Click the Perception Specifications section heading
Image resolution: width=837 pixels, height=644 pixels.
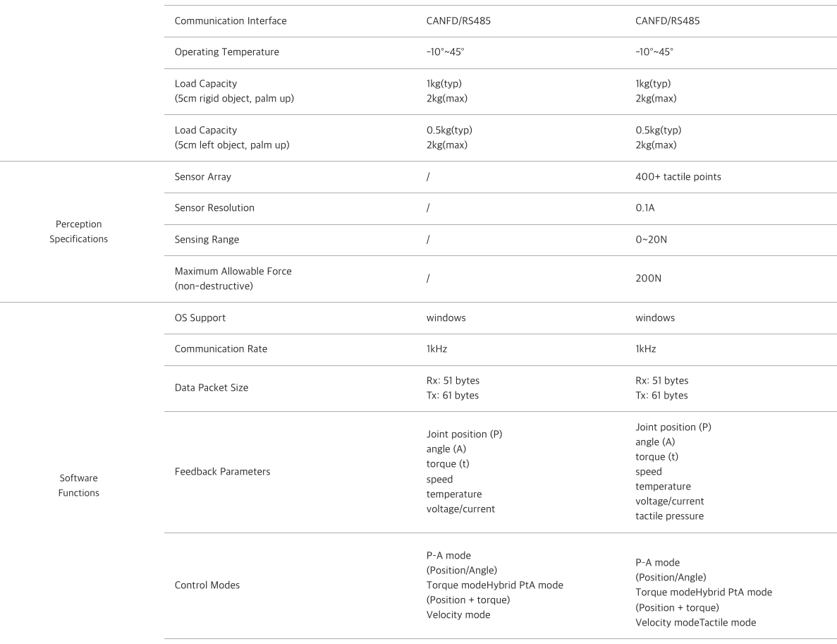(x=79, y=231)
